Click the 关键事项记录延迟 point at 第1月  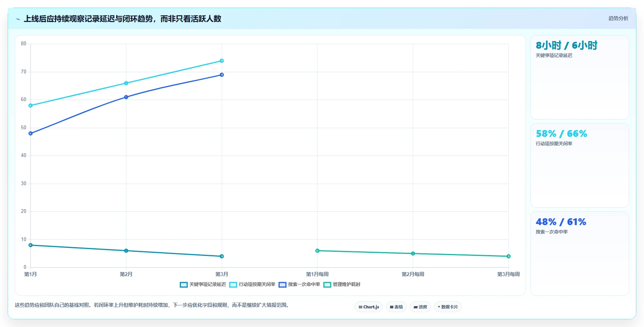click(31, 245)
